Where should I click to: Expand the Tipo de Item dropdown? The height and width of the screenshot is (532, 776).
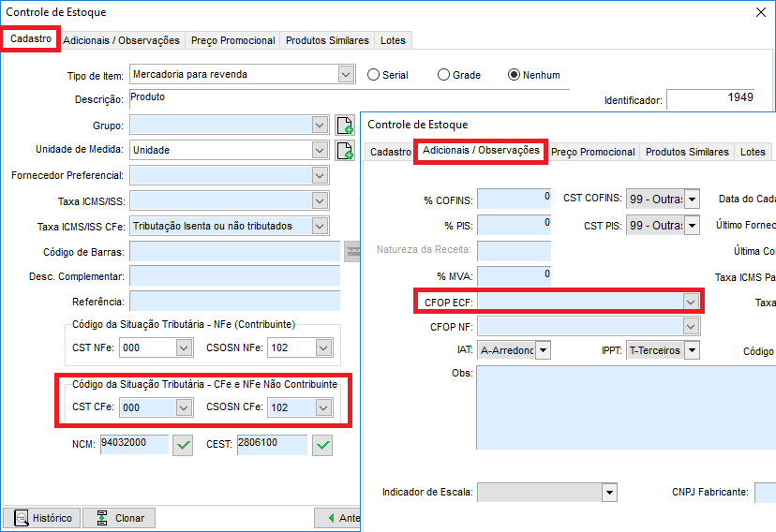tap(346, 74)
